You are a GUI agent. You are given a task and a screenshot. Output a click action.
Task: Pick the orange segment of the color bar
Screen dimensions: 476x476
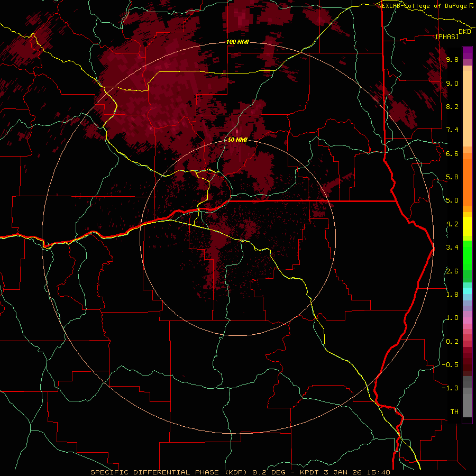(x=467, y=182)
